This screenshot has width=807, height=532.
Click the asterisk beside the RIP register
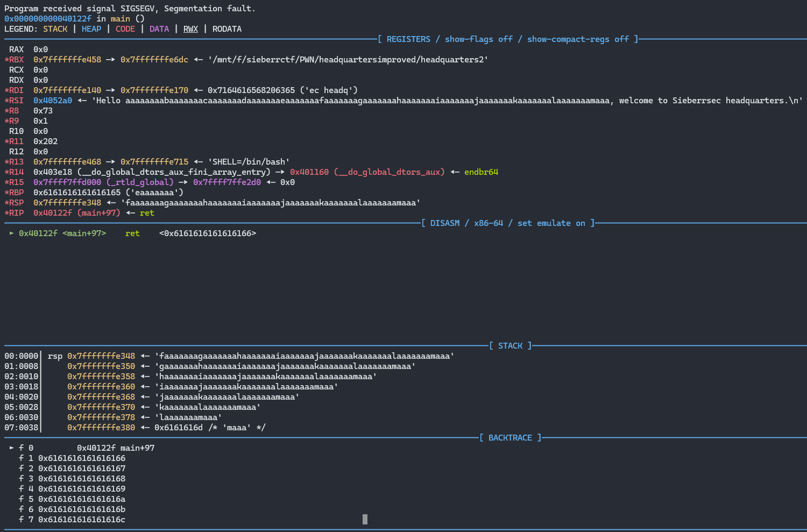coord(6,213)
